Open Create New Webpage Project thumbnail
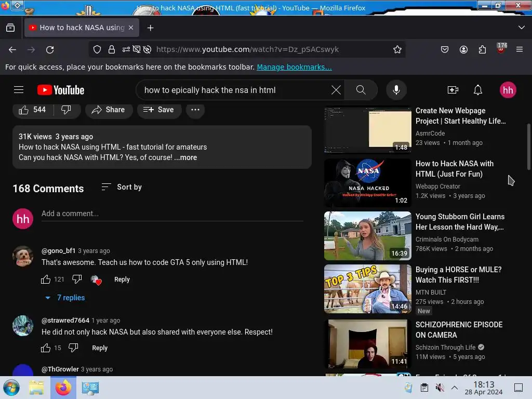Screen dimensions: 532x399 coord(367,130)
